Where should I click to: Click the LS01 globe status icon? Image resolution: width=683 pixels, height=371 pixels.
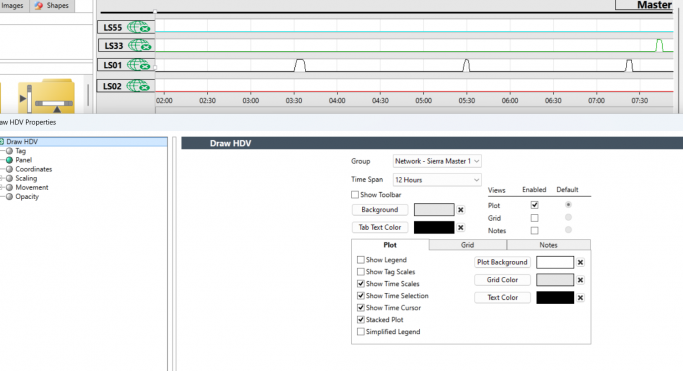point(139,65)
